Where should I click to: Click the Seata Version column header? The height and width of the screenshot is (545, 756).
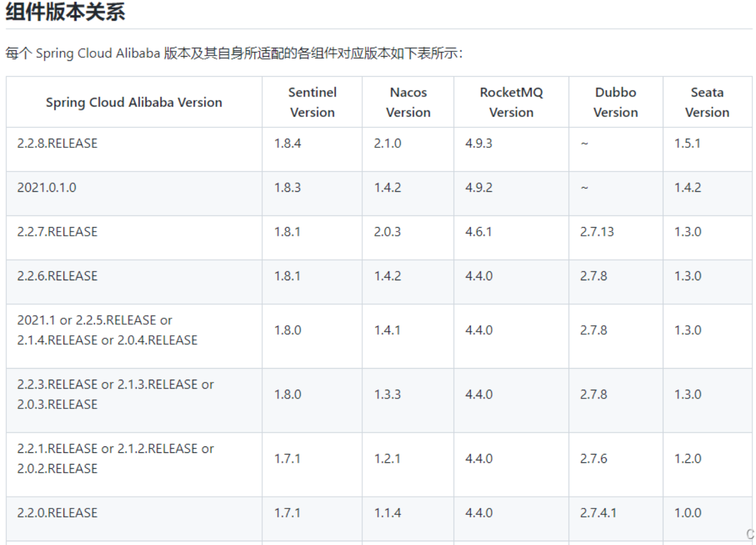point(707,102)
